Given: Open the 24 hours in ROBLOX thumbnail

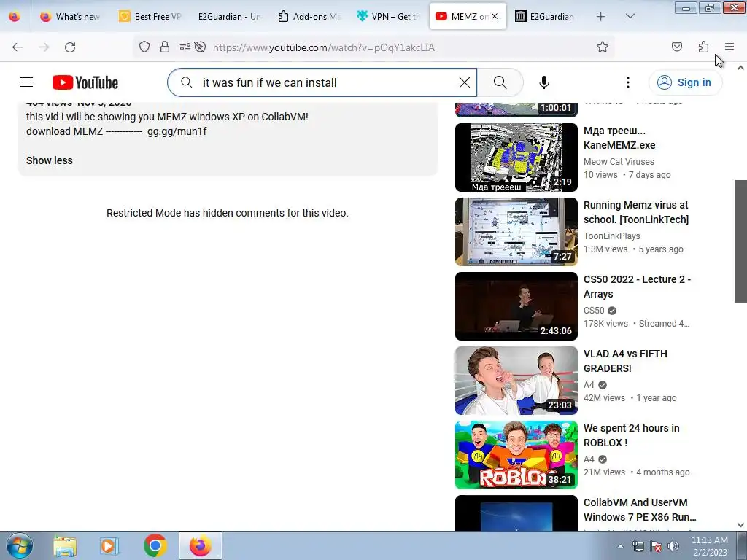Looking at the screenshot, I should (x=516, y=455).
